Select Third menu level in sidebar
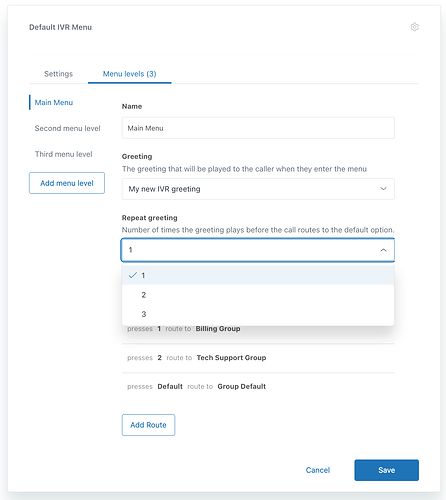The height and width of the screenshot is (500, 446). click(x=64, y=154)
